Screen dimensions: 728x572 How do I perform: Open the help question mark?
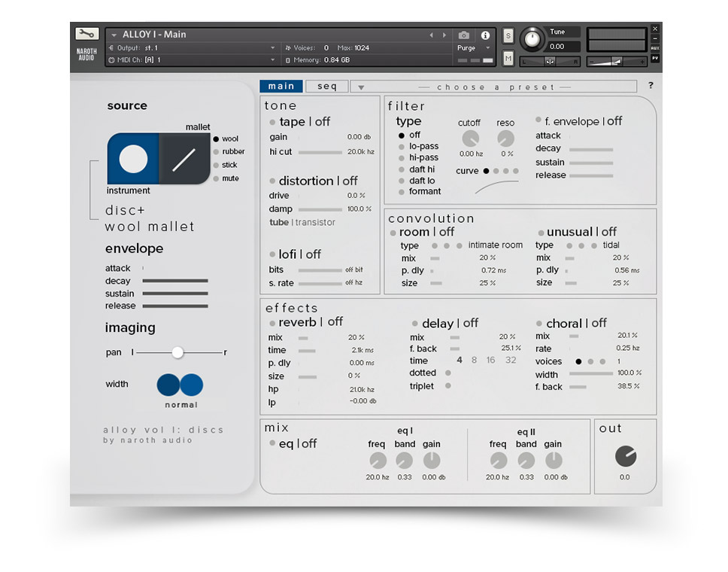651,86
